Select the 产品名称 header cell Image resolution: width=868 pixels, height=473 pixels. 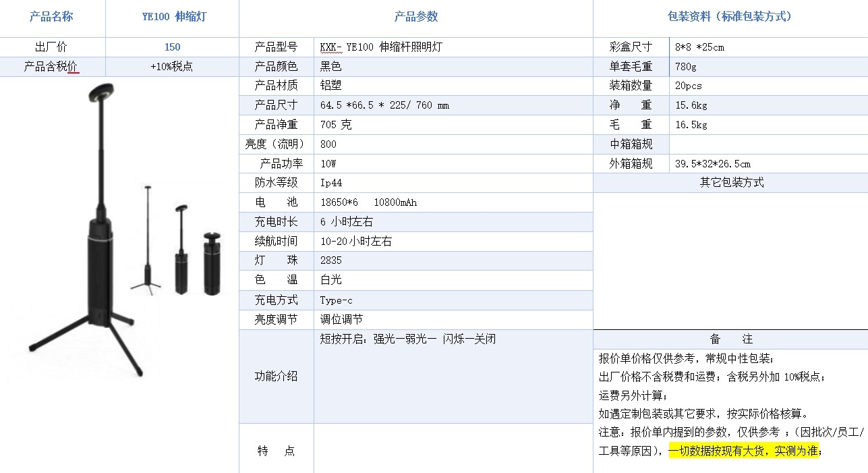53,18
